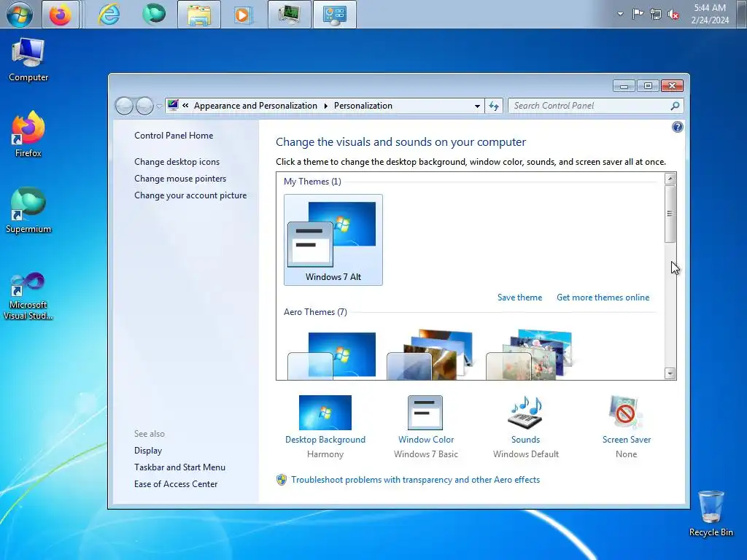
Task: Click the theme list scroll up arrow
Action: pyautogui.click(x=670, y=179)
